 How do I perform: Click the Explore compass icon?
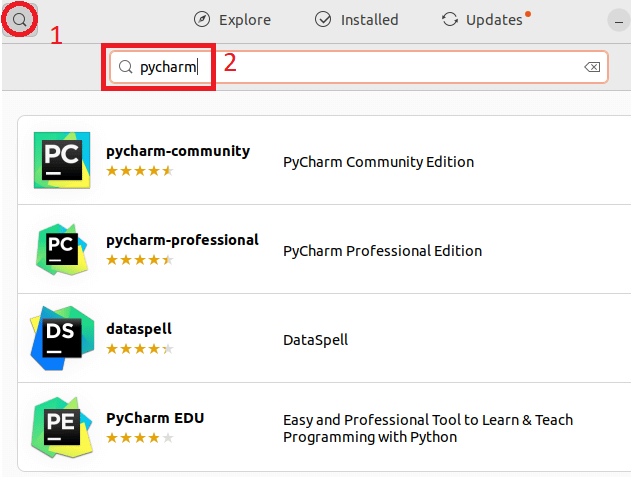pos(202,19)
